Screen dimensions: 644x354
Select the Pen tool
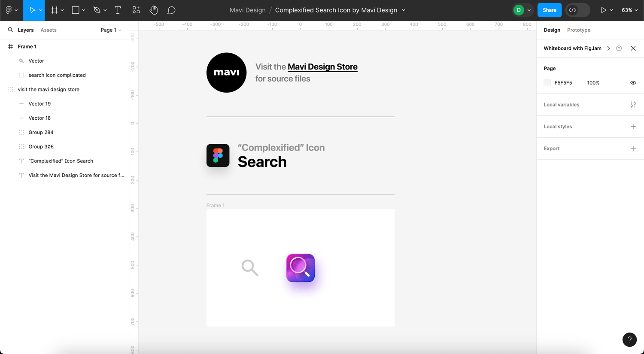(97, 10)
